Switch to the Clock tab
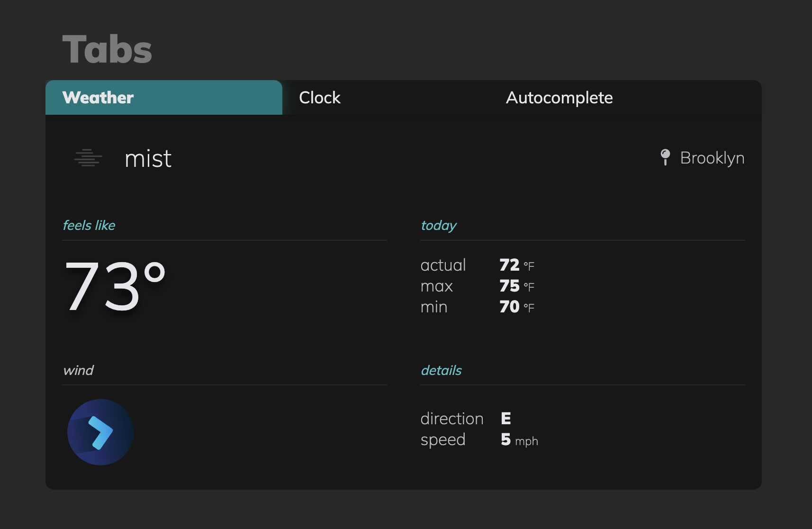Image resolution: width=812 pixels, height=529 pixels. tap(320, 98)
